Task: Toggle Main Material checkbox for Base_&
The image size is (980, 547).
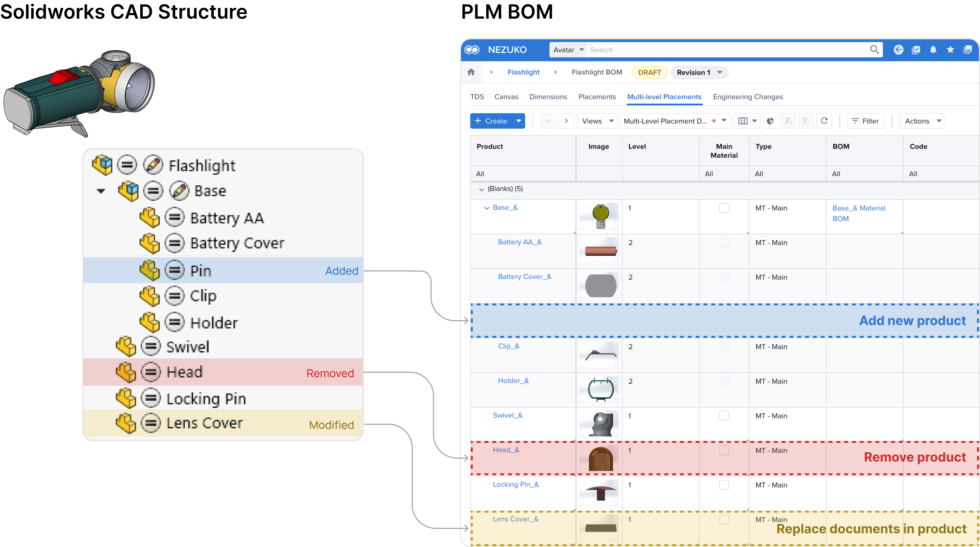Action: [724, 208]
